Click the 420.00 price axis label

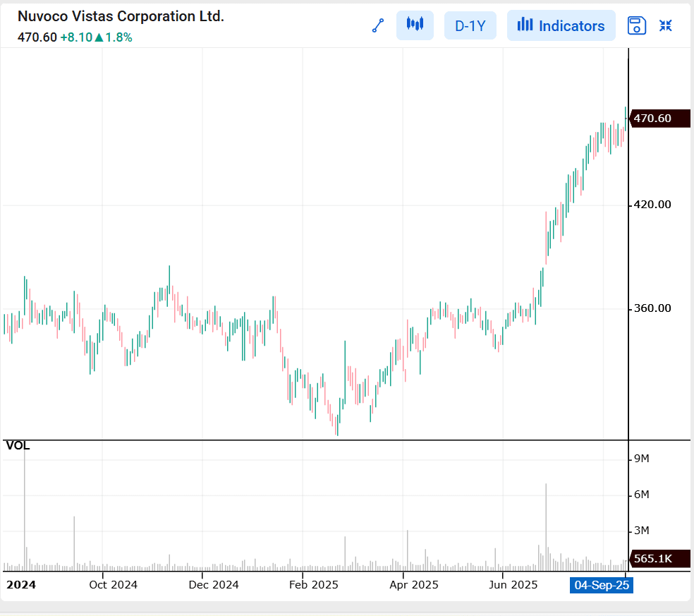click(652, 205)
